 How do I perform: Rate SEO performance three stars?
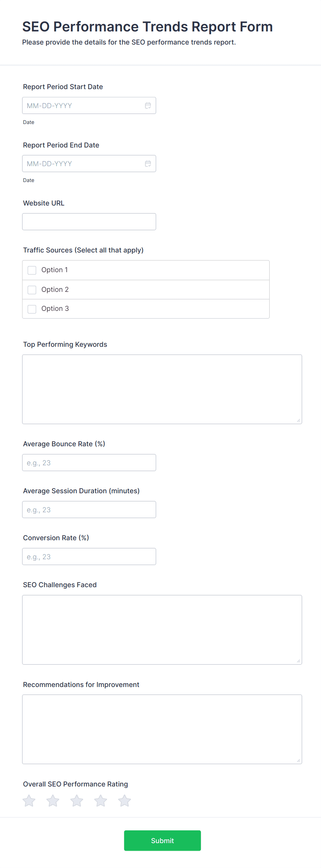pos(77,801)
